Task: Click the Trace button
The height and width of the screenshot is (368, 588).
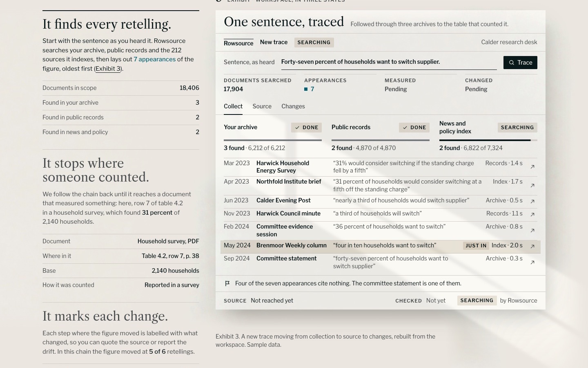Action: click(520, 63)
